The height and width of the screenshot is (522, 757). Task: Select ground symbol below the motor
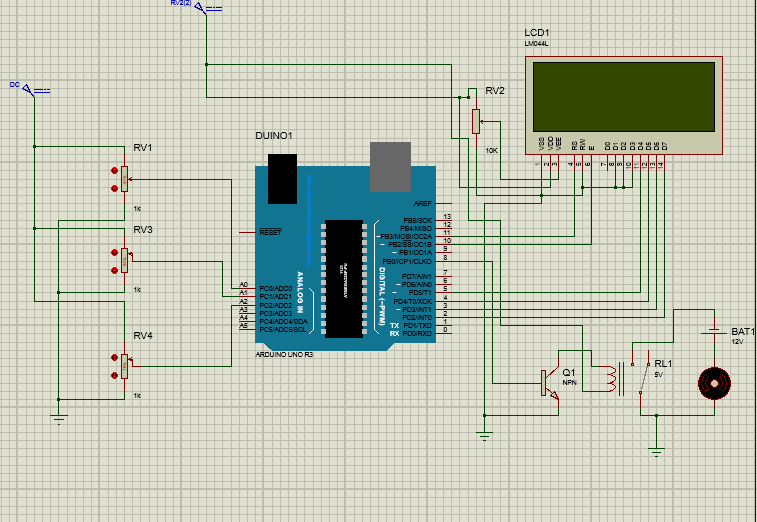656,452
